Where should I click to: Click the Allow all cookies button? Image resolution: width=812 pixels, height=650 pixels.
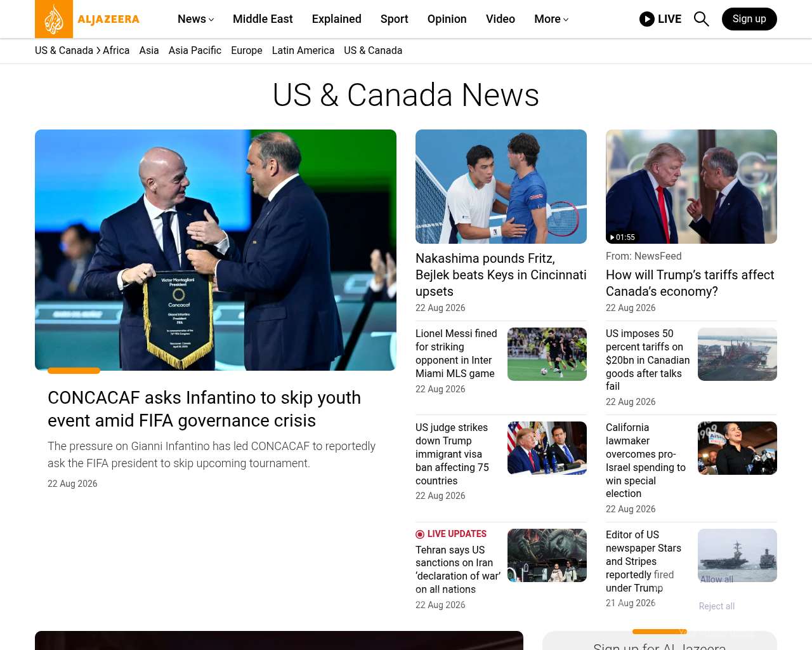click(x=717, y=580)
